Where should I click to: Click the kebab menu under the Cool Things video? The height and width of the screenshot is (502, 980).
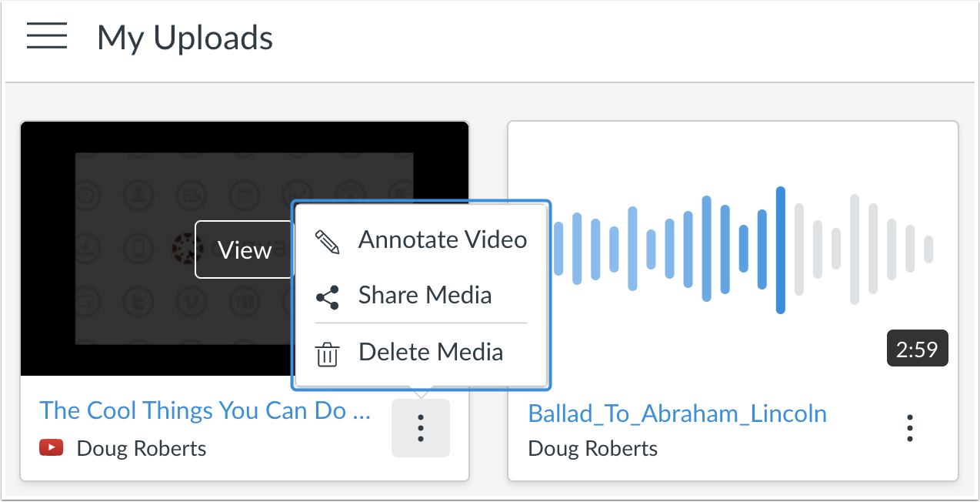click(x=420, y=428)
